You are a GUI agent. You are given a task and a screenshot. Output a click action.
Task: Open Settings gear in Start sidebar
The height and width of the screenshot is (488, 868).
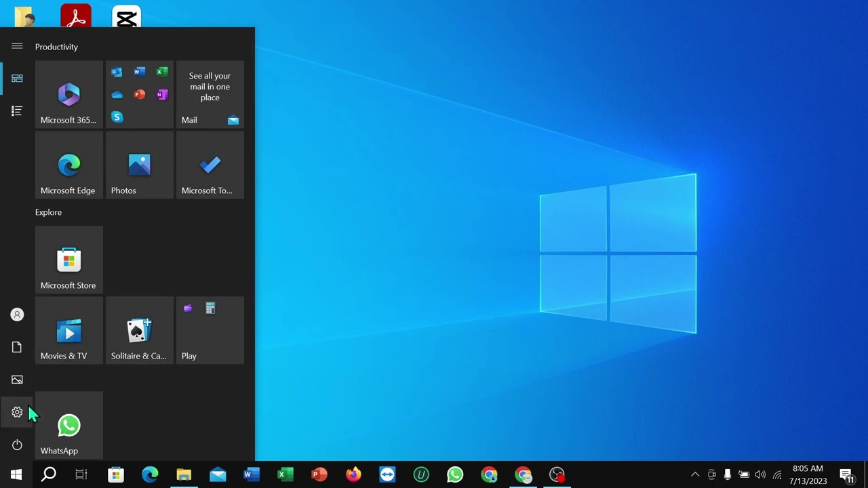(x=17, y=412)
